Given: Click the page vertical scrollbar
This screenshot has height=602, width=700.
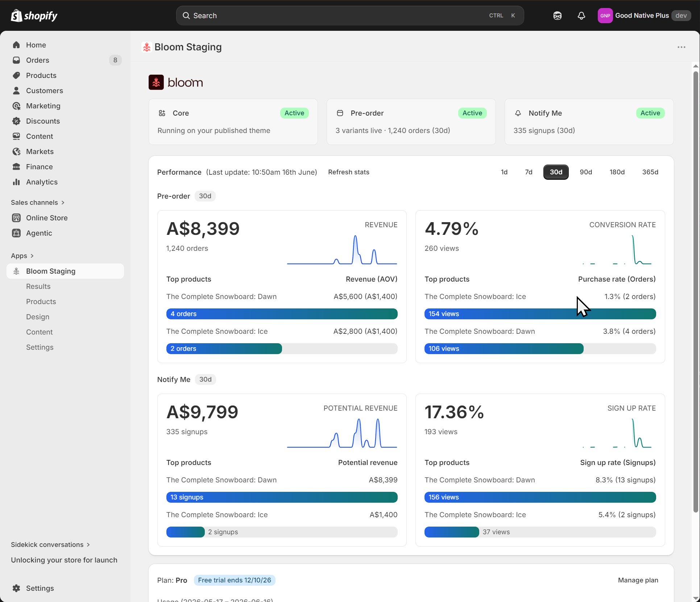Looking at the screenshot, I should 696,291.
